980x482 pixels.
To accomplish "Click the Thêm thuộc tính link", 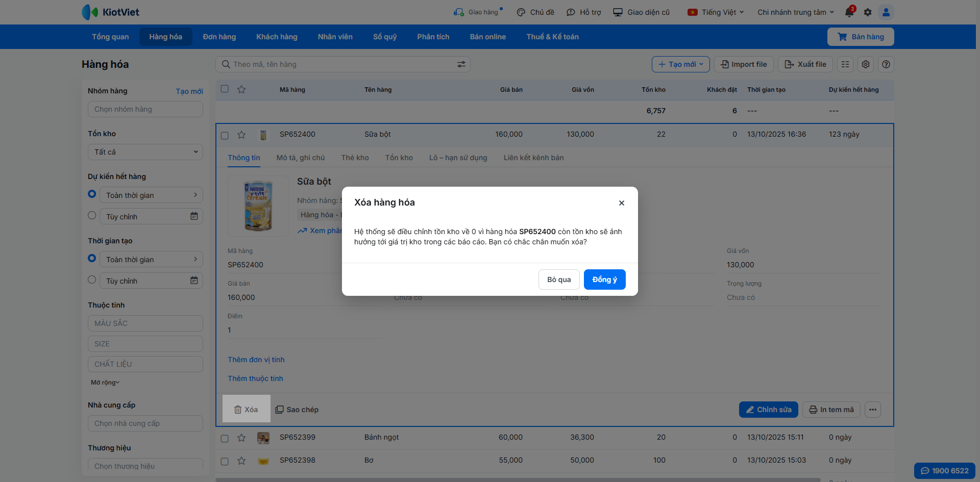I will 255,378.
